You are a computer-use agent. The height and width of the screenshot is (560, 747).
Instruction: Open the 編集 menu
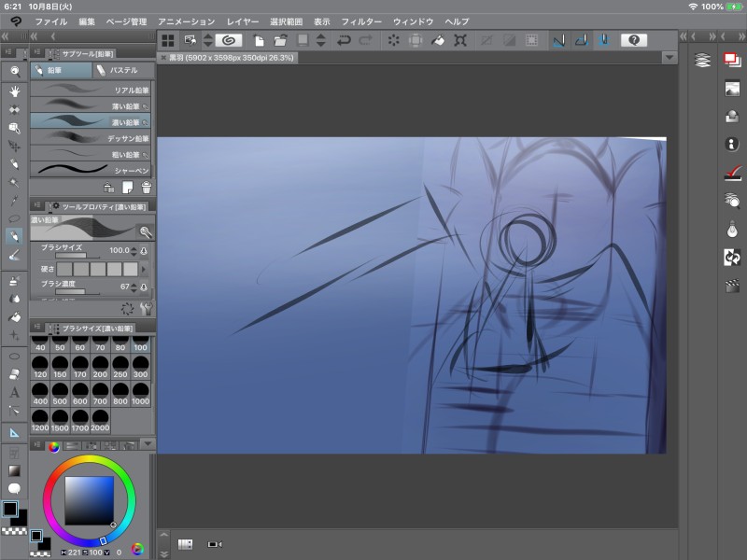[x=87, y=21]
